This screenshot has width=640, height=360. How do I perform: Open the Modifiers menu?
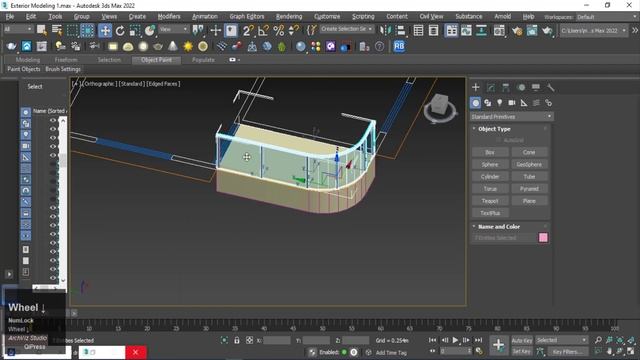[169, 16]
